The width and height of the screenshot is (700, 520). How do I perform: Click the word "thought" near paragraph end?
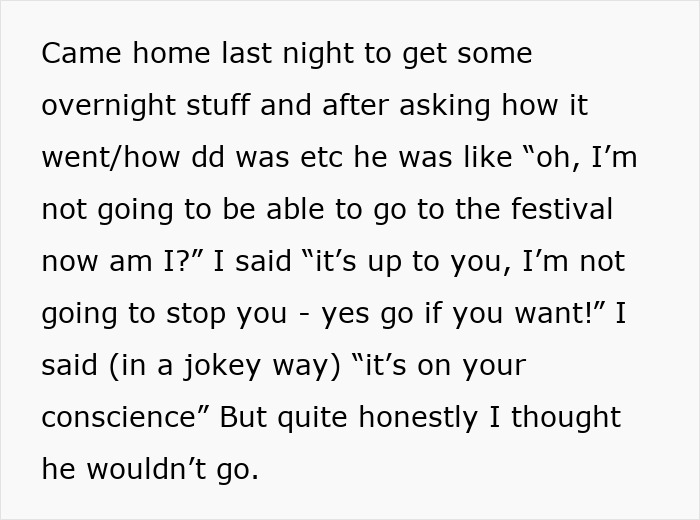click(x=566, y=419)
